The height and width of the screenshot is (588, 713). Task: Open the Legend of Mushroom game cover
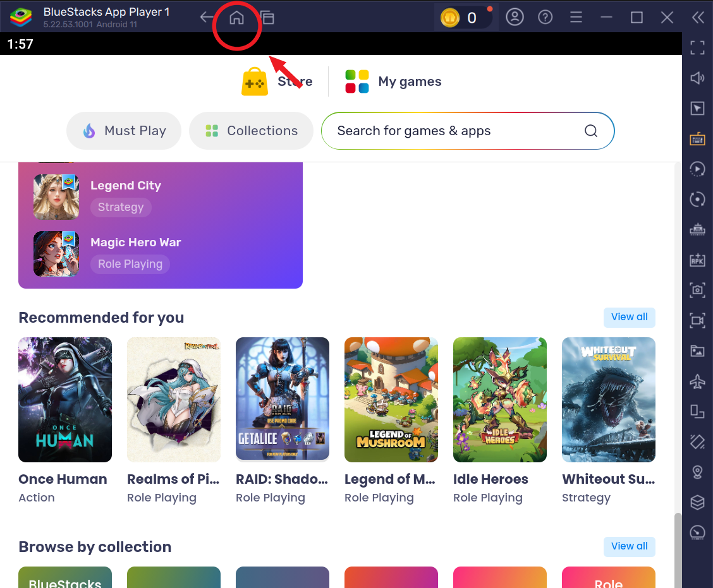tap(391, 400)
